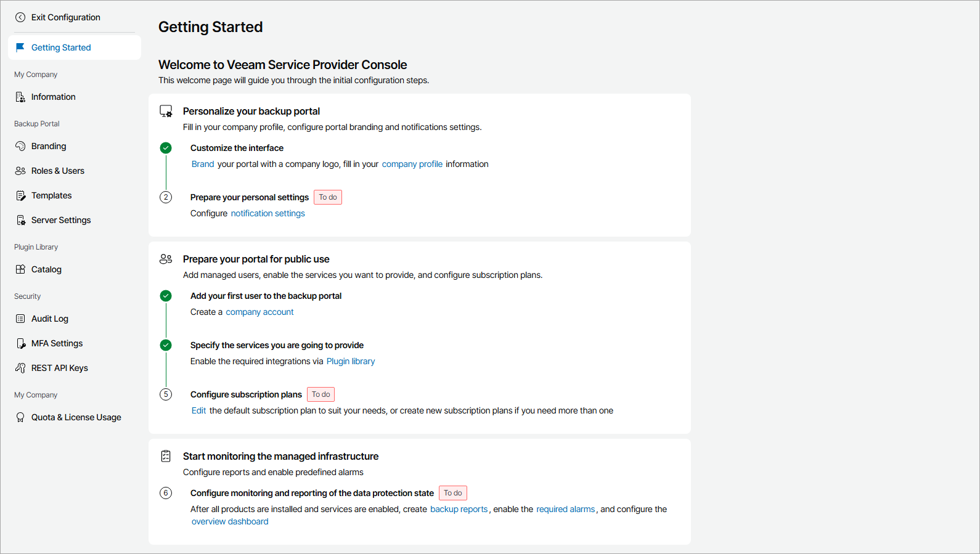Click the Catalog plugin icon
The width and height of the screenshot is (980, 554).
click(20, 269)
